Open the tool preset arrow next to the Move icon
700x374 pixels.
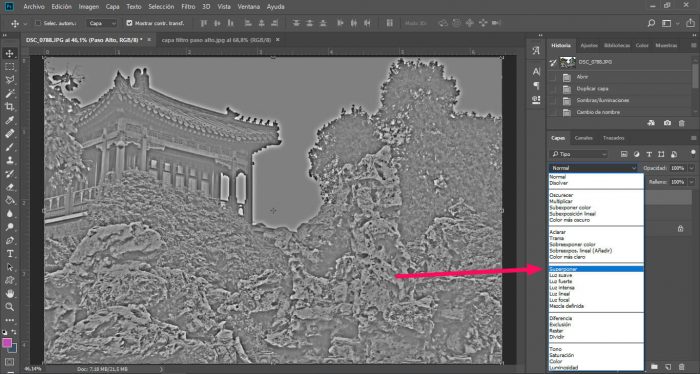point(25,24)
